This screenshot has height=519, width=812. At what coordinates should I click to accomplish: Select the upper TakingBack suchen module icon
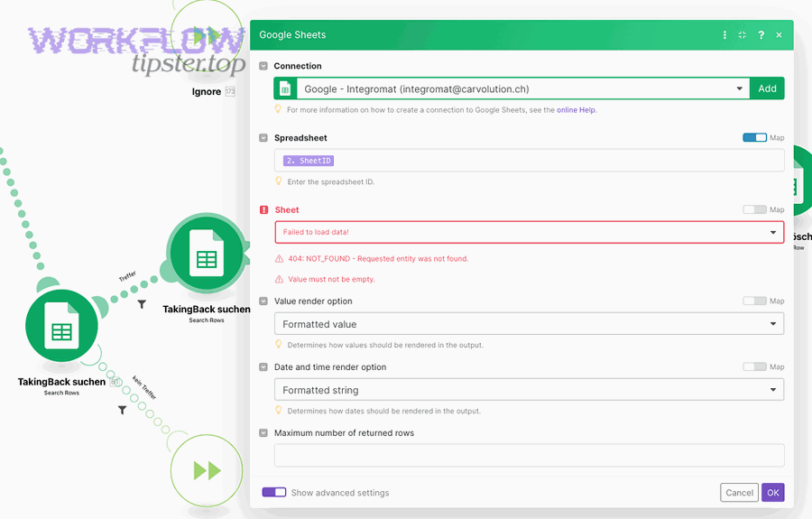207,254
